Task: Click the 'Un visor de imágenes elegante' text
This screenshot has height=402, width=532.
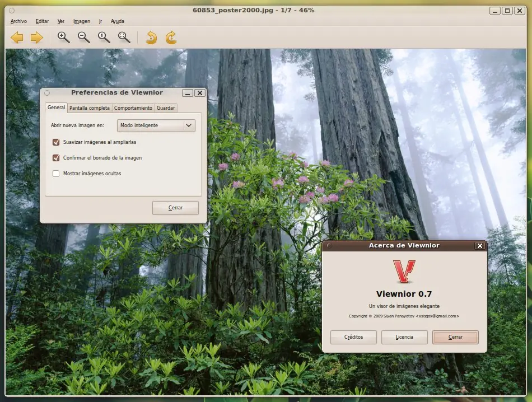Action: pos(404,306)
